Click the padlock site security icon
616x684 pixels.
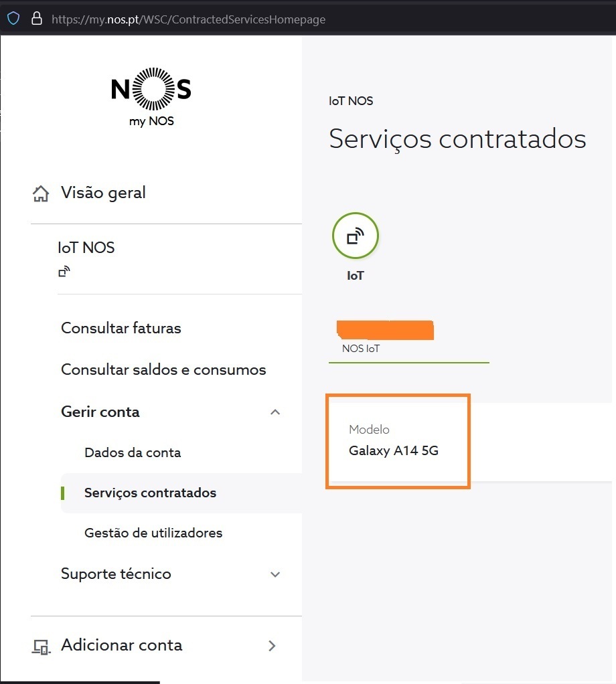37,18
